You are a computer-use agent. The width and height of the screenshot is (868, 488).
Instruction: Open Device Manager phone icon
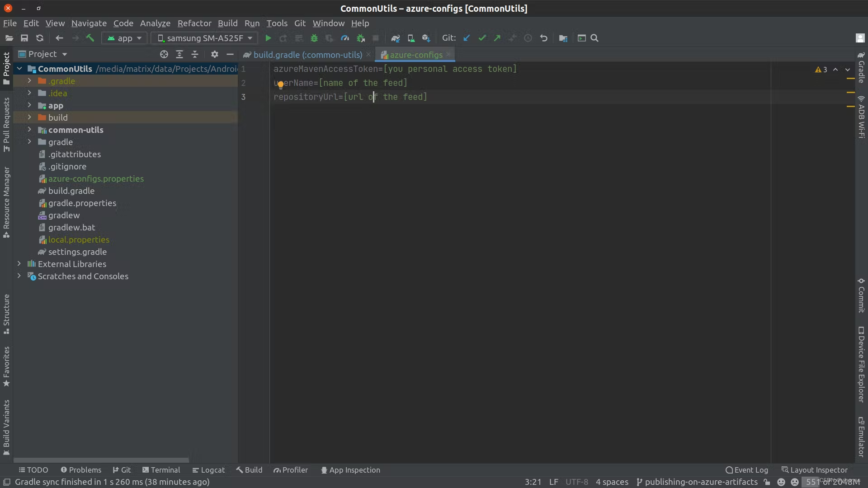point(411,38)
